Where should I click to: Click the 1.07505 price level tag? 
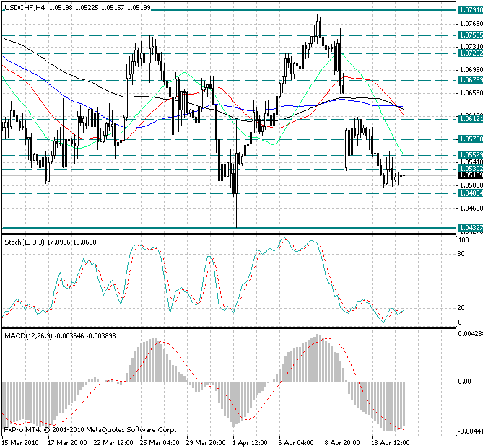coord(469,35)
